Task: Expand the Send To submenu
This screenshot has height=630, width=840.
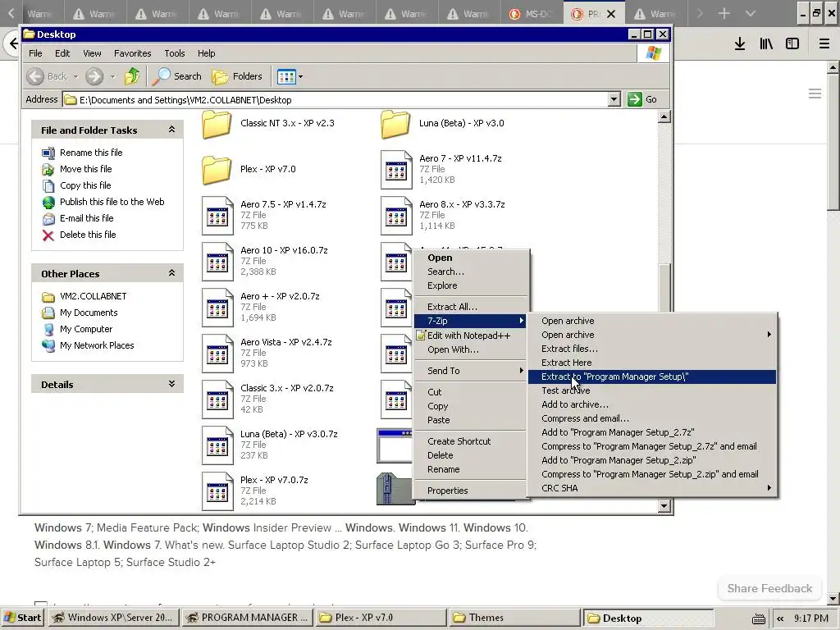Action: click(x=472, y=371)
